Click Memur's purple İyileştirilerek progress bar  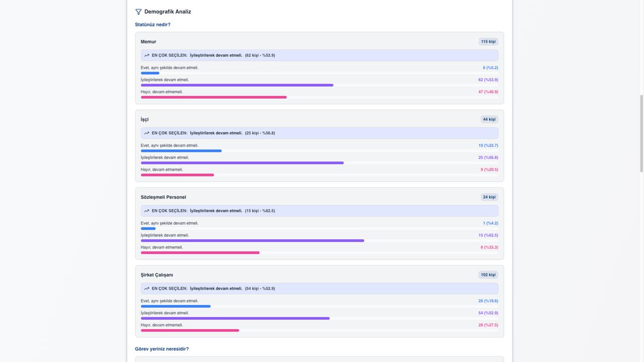237,85
